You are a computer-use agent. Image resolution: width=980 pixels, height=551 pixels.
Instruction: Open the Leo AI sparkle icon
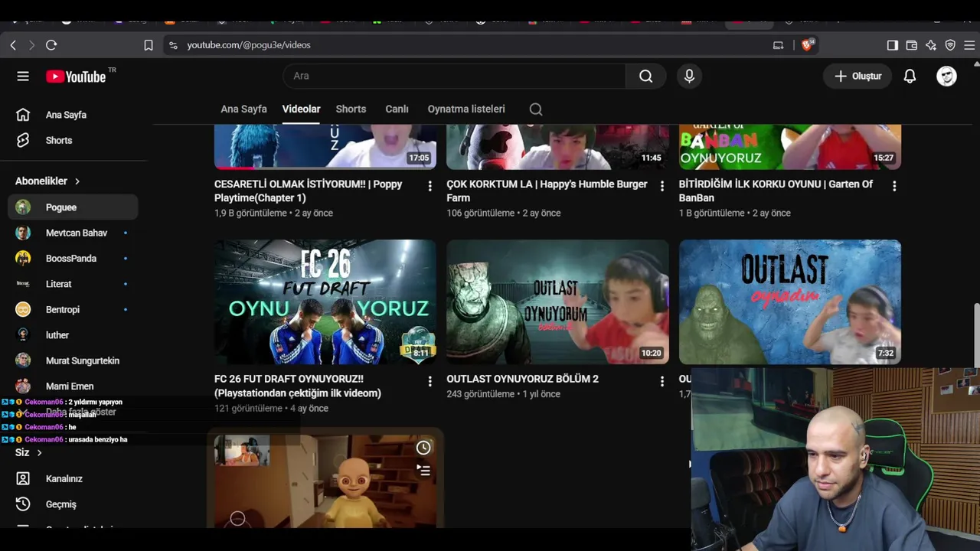tap(931, 45)
